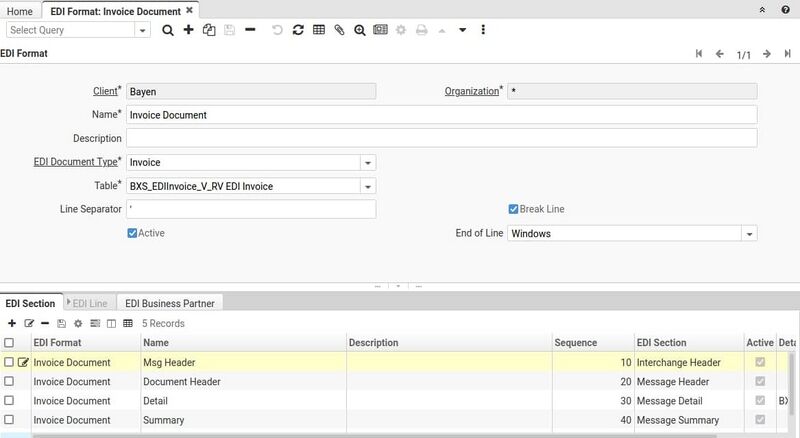This screenshot has width=800, height=438.
Task: Click the New Record plus icon
Action: [188, 30]
